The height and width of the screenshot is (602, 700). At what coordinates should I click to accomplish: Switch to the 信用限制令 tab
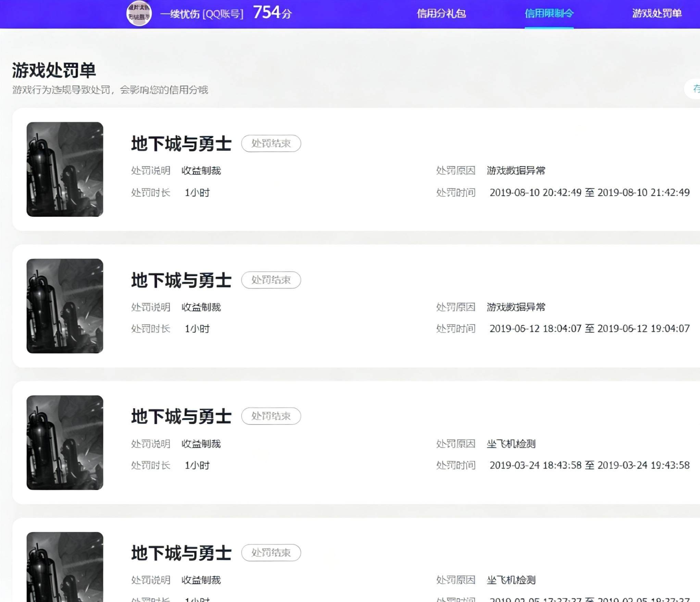[x=549, y=13]
